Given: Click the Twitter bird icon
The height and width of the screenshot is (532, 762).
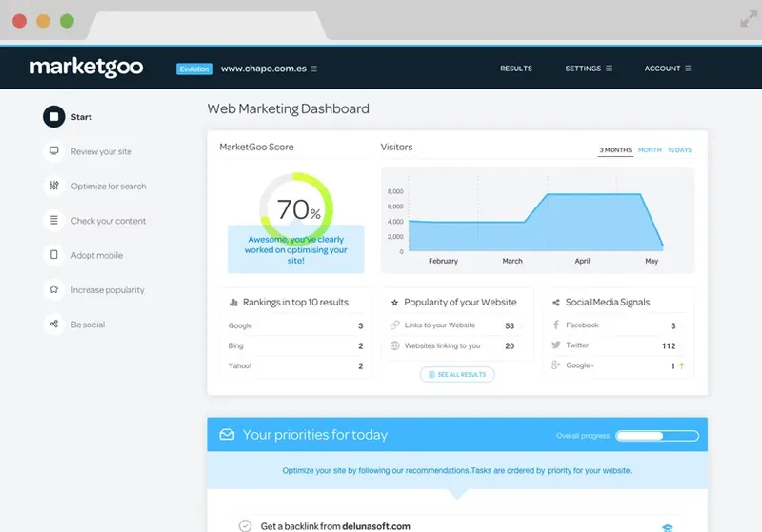Looking at the screenshot, I should click(x=556, y=345).
